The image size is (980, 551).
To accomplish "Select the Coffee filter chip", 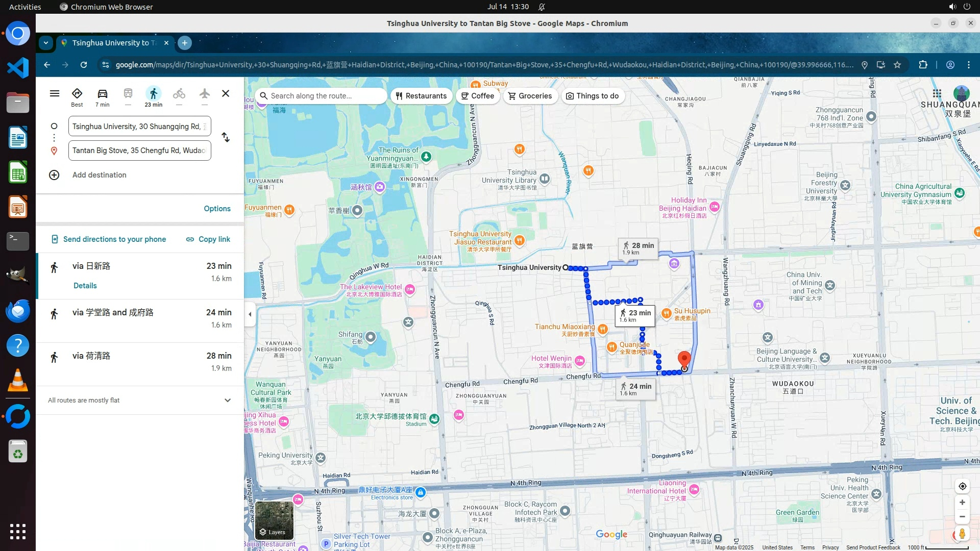I will [x=477, y=96].
